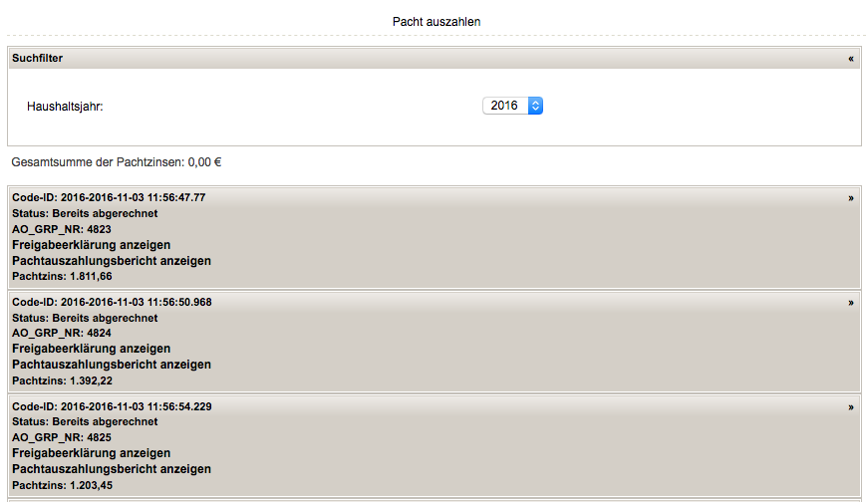View Pachtauszahlungsbericht anzeigen for group 4825
This screenshot has width=868, height=502.
112,469
